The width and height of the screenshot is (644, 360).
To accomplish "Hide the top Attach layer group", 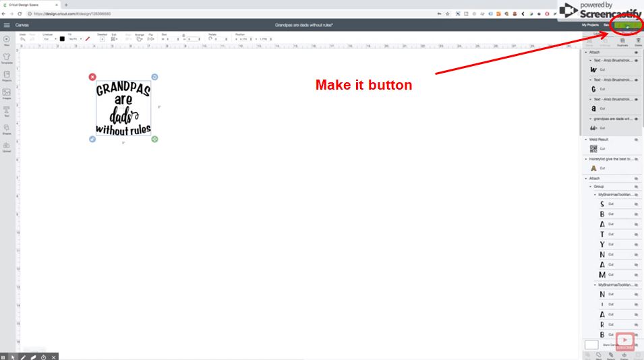I will pos(636,52).
